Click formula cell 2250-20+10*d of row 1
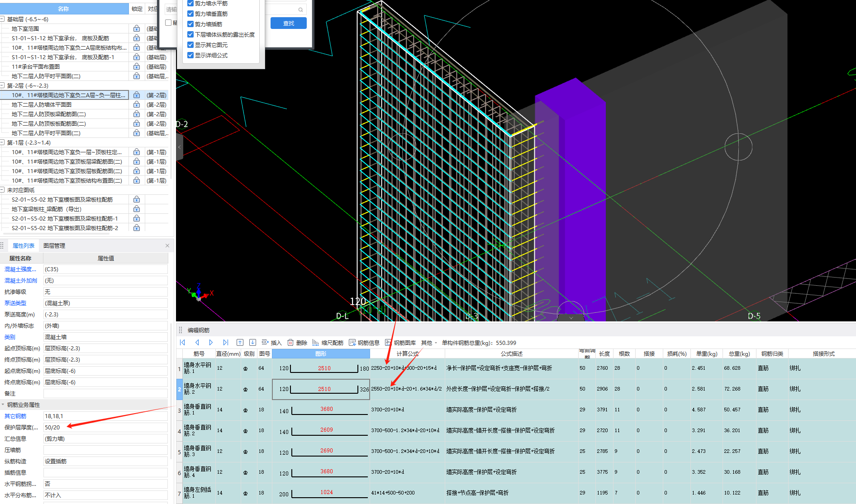The image size is (856, 504). pos(407,368)
